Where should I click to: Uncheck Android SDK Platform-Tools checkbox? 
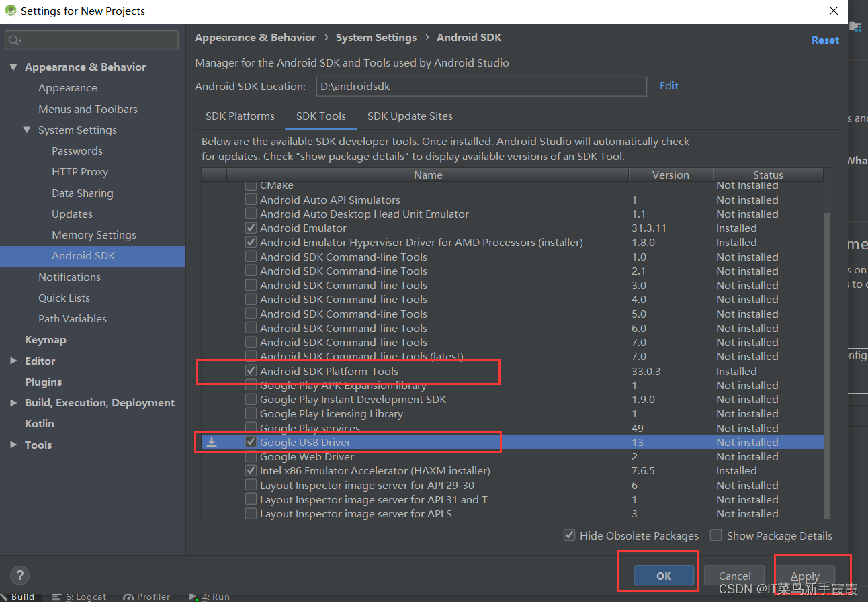[251, 371]
